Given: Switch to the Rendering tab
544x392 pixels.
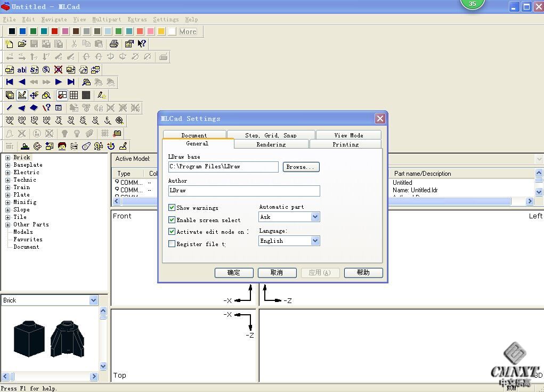Looking at the screenshot, I should point(271,144).
